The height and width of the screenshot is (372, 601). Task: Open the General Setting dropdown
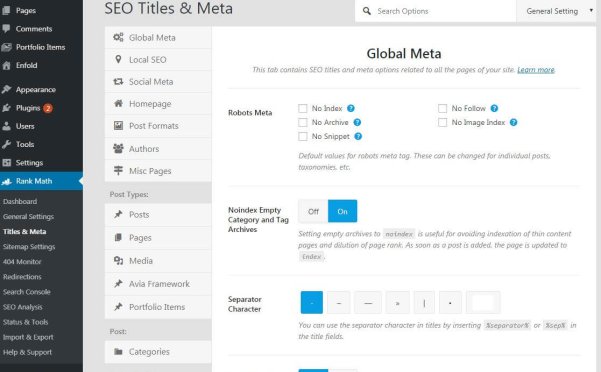pyautogui.click(x=558, y=11)
